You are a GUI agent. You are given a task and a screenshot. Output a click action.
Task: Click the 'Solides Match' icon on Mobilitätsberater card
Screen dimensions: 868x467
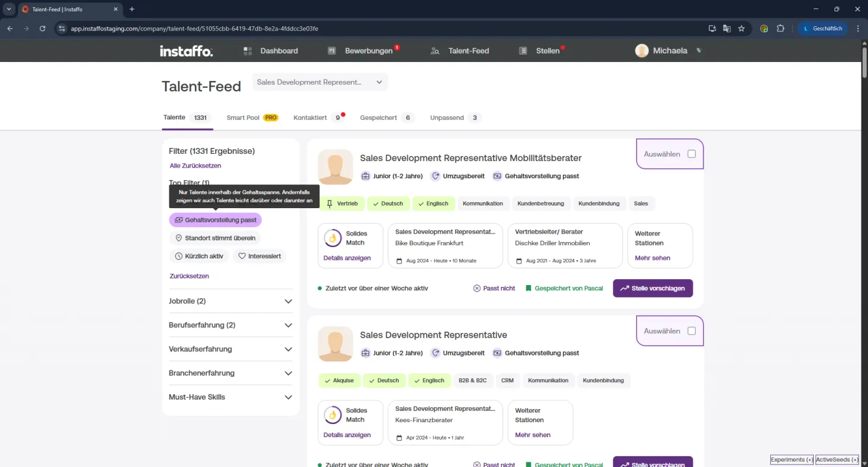[333, 238]
